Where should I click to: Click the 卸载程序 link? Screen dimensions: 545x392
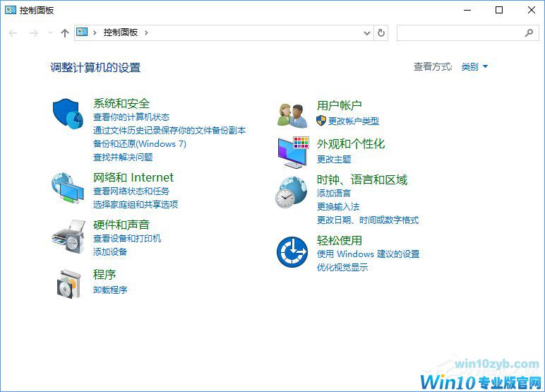[110, 290]
